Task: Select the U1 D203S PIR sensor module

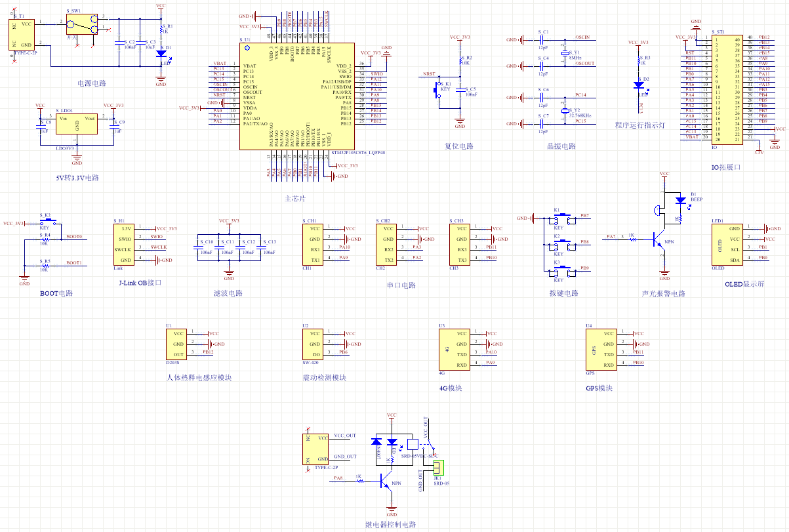Action: [x=177, y=344]
